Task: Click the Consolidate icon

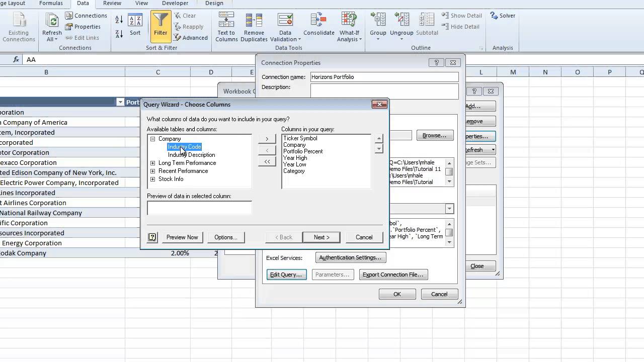Action: pos(319,24)
